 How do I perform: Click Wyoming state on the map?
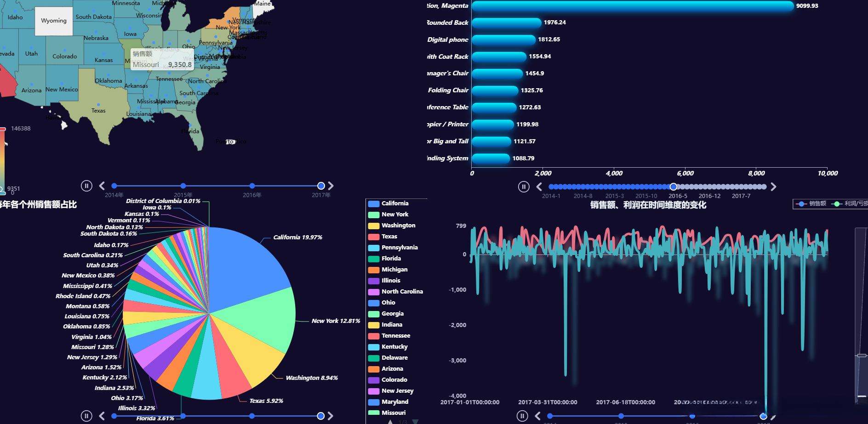pos(54,21)
